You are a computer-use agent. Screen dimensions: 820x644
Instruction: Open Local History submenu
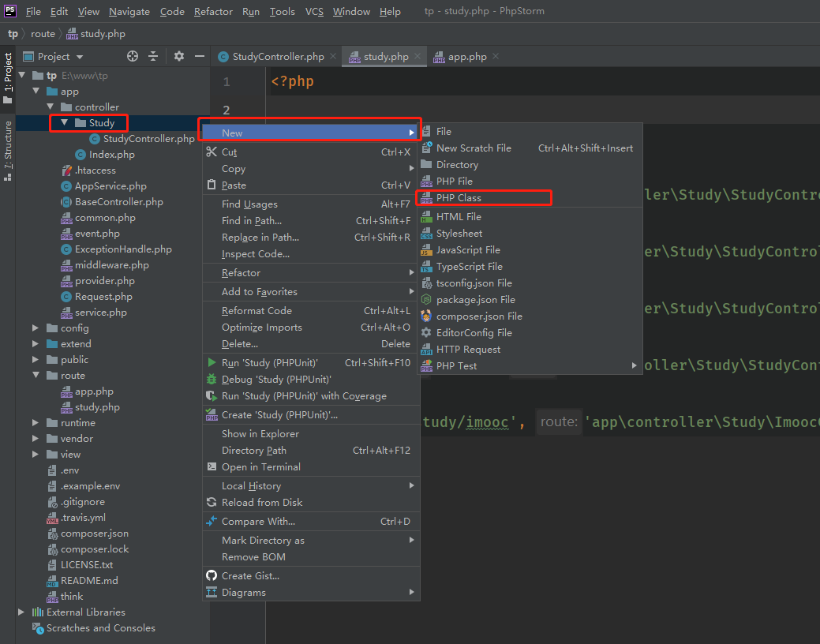(x=311, y=486)
